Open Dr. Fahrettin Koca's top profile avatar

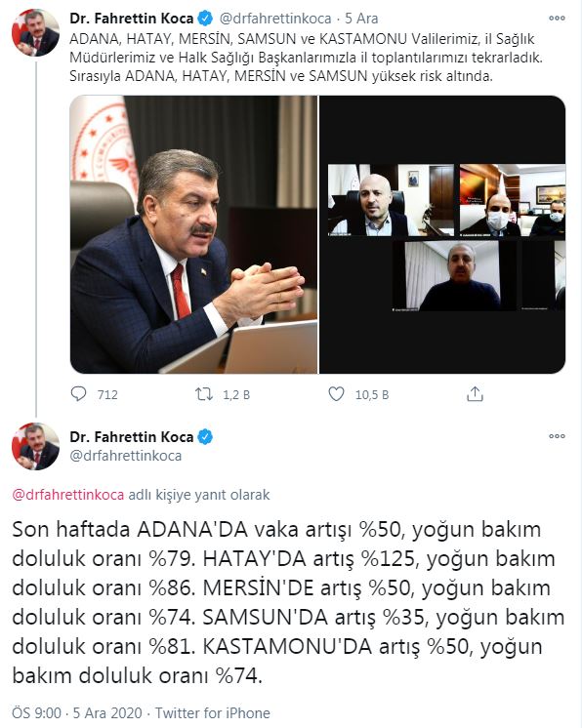point(36,33)
